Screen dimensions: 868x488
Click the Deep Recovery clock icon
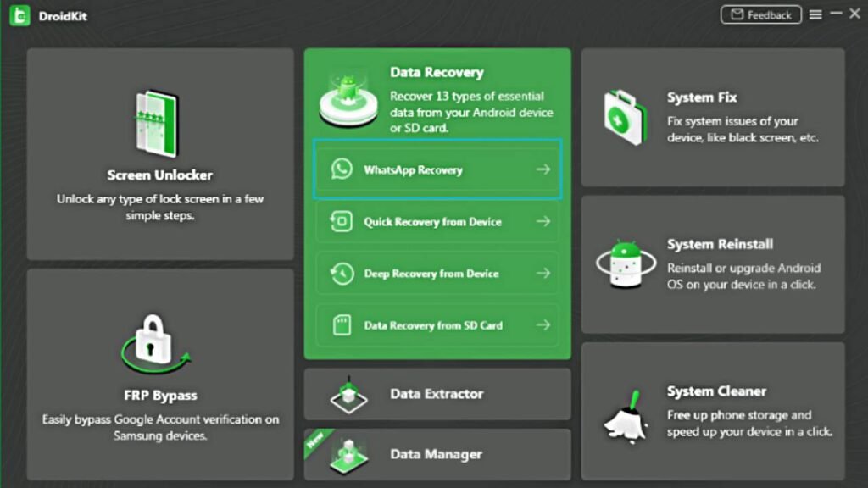[342, 274]
